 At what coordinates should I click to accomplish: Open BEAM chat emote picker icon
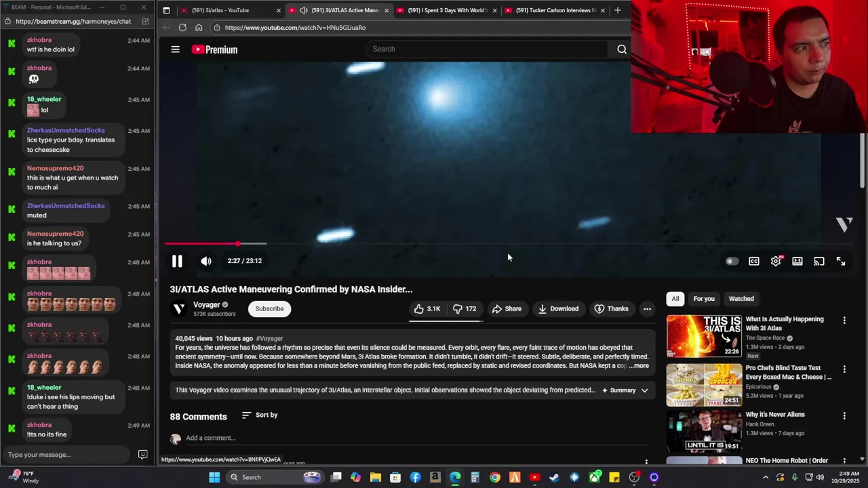pyautogui.click(x=142, y=455)
